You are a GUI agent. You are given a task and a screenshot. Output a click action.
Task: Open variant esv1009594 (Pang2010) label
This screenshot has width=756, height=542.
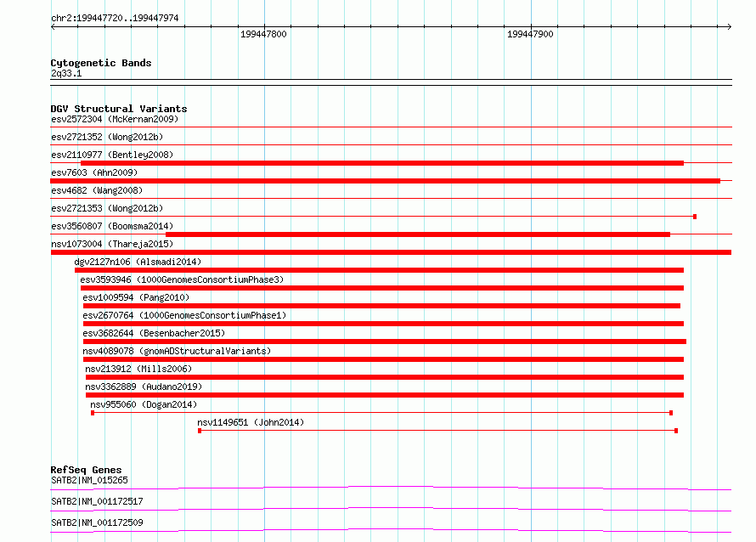[136, 297]
